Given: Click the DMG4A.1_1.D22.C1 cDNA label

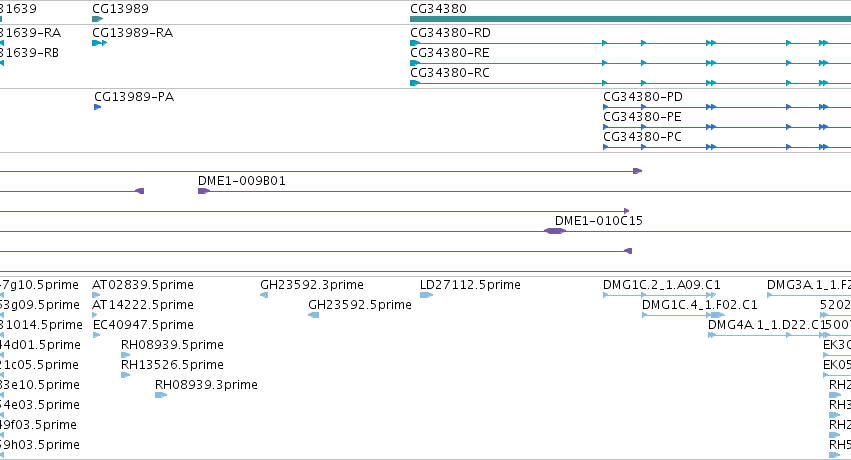Looking at the screenshot, I should [767, 325].
